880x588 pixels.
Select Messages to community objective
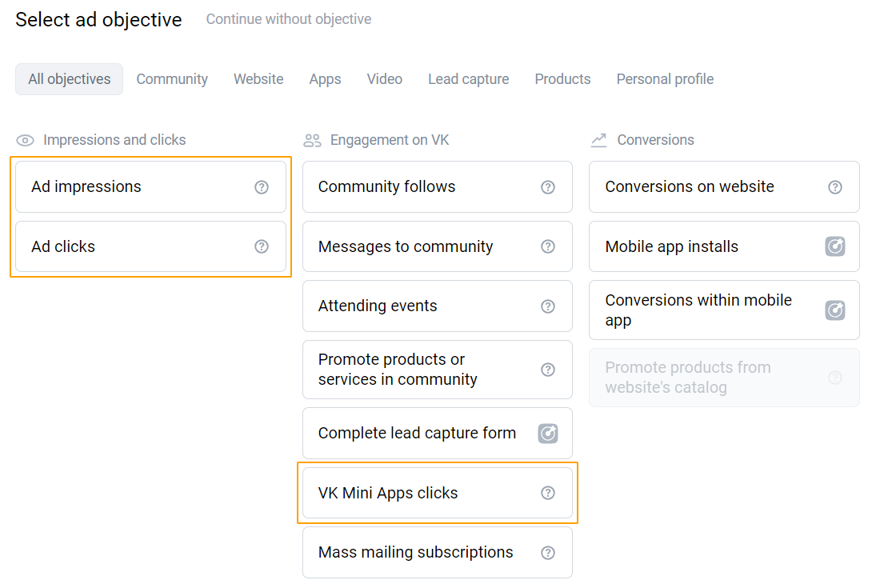click(437, 246)
